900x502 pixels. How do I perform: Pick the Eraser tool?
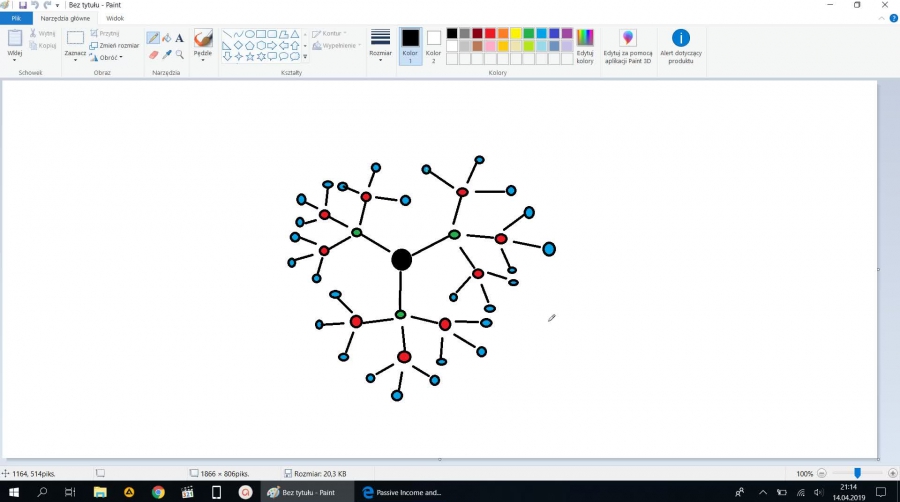(x=153, y=55)
